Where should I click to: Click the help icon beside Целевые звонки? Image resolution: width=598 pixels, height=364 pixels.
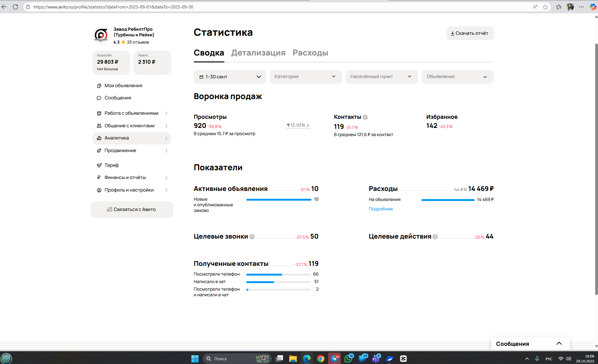252,237
